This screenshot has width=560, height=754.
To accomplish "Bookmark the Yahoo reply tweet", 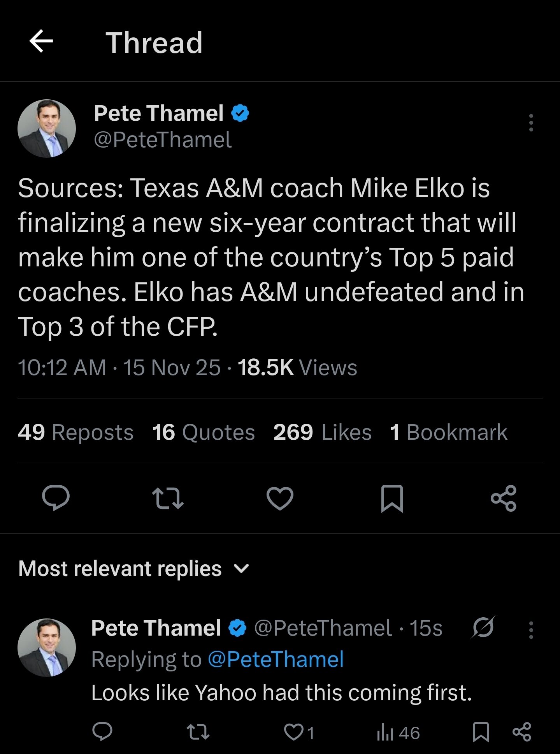I will [481, 732].
